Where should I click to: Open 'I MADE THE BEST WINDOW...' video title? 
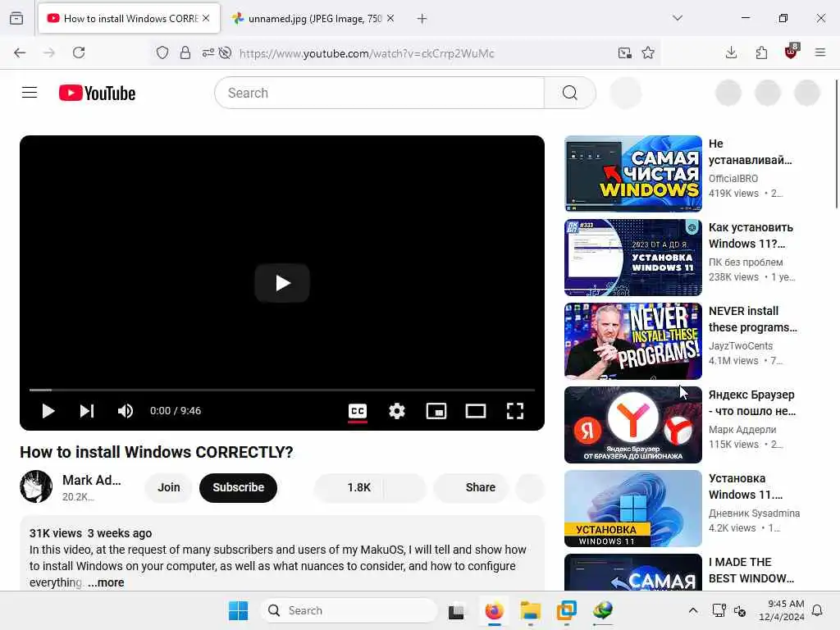click(751, 570)
